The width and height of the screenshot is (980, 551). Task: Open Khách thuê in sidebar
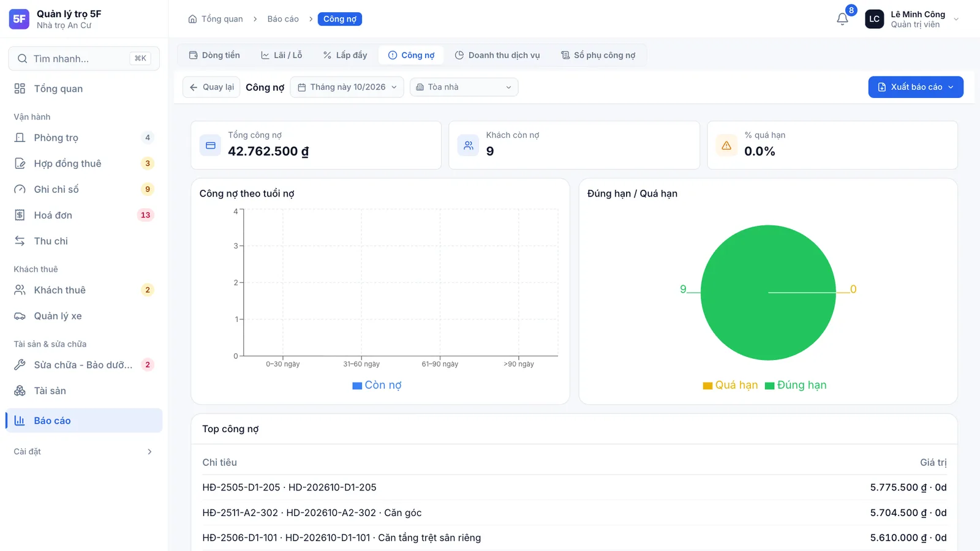[x=84, y=290]
